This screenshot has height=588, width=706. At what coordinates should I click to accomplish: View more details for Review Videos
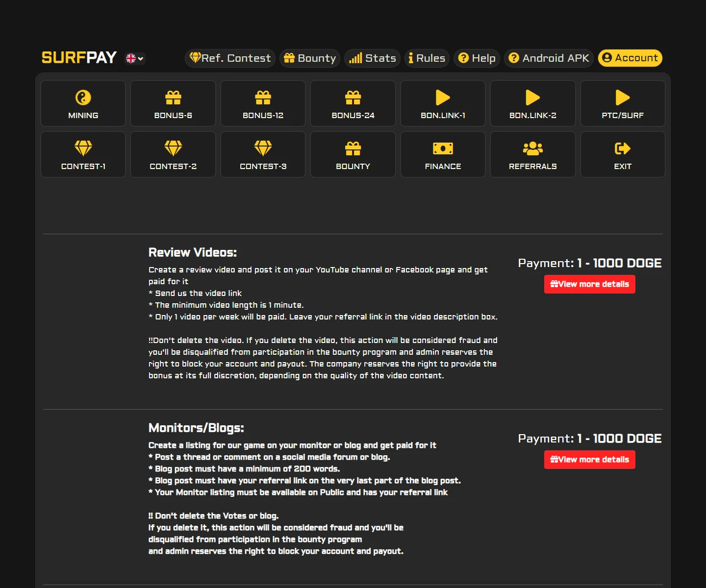(590, 284)
